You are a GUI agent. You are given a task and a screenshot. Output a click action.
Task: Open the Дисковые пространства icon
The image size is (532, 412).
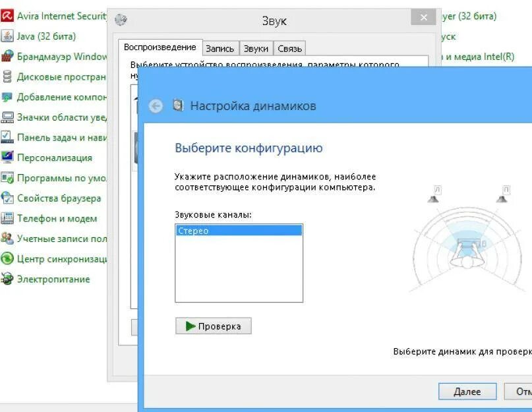pos(7,76)
